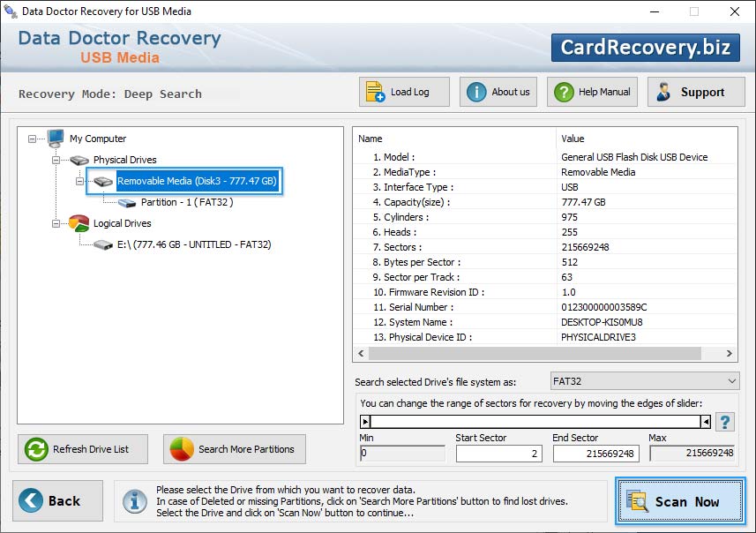Click the Partition - 1 drive icon

127,203
